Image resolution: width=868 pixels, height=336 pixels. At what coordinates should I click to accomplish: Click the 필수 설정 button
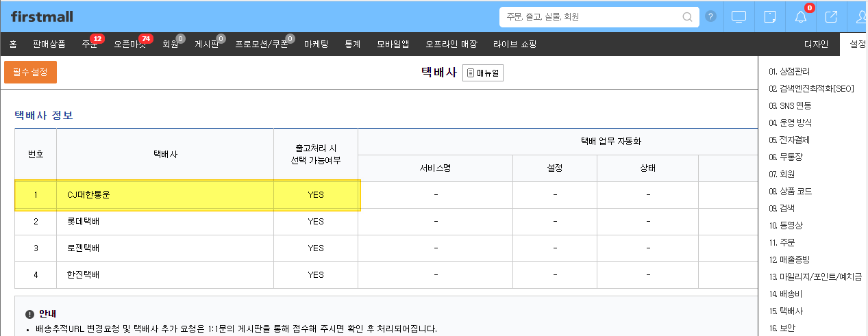pos(30,72)
